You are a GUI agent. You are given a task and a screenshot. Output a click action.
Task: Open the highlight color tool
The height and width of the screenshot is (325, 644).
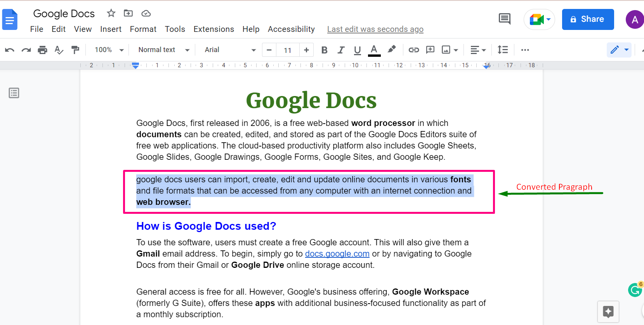(391, 49)
